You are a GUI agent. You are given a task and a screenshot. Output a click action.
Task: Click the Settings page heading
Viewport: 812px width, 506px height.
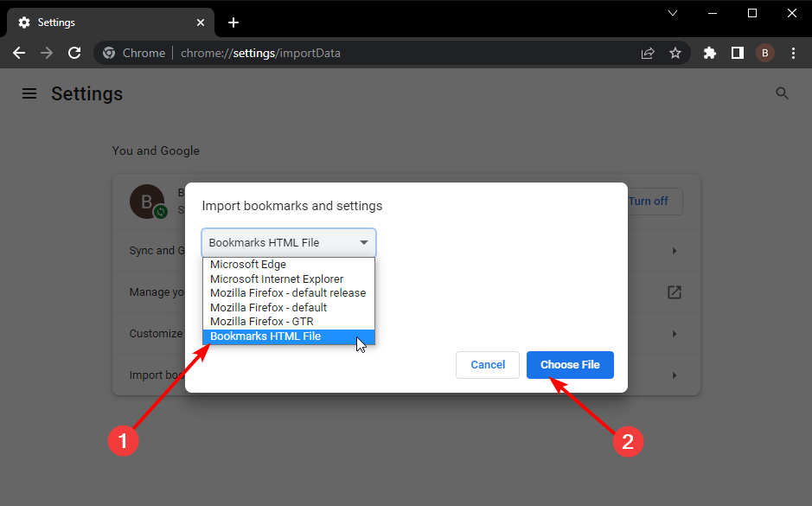[x=87, y=93]
